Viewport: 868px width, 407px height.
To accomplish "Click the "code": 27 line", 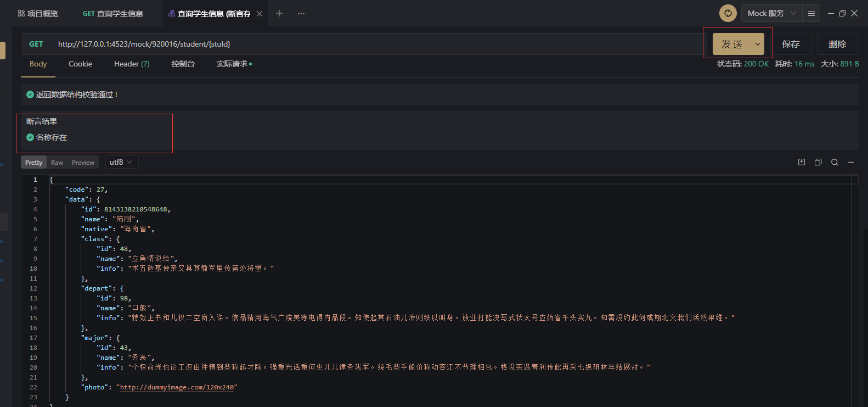I will tap(86, 189).
